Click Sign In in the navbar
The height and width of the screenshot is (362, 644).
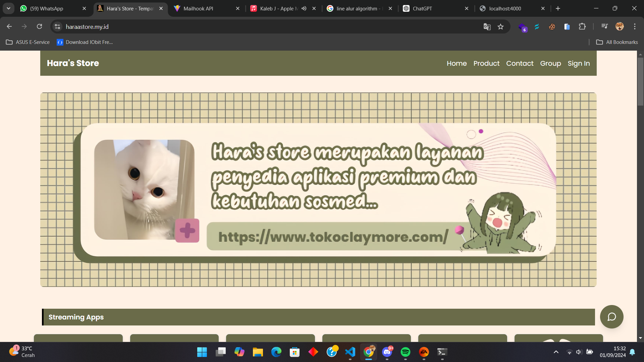[579, 63]
